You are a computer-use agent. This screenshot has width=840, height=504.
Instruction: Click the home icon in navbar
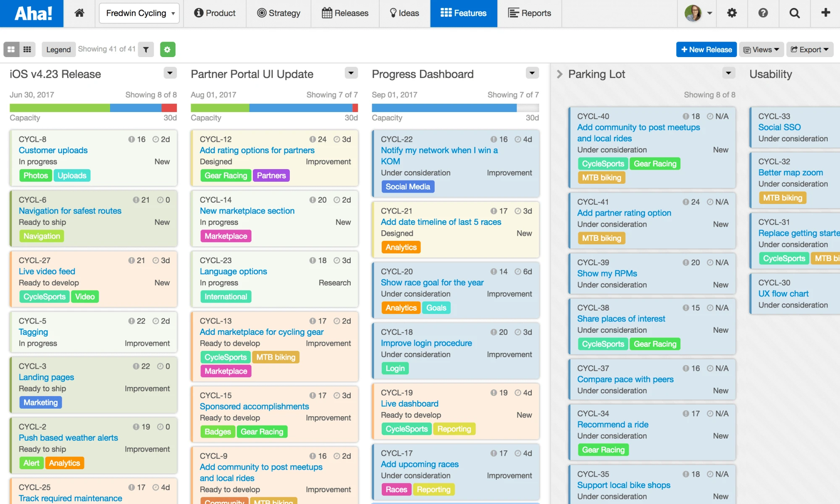pyautogui.click(x=79, y=13)
